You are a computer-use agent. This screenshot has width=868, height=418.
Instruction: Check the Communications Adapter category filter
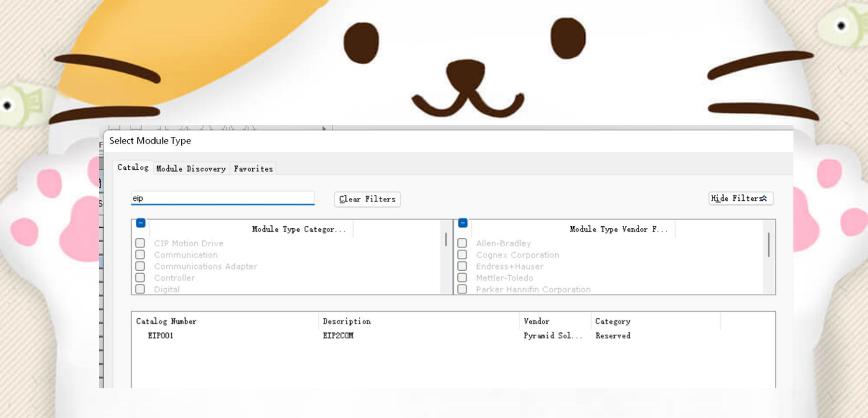(140, 267)
